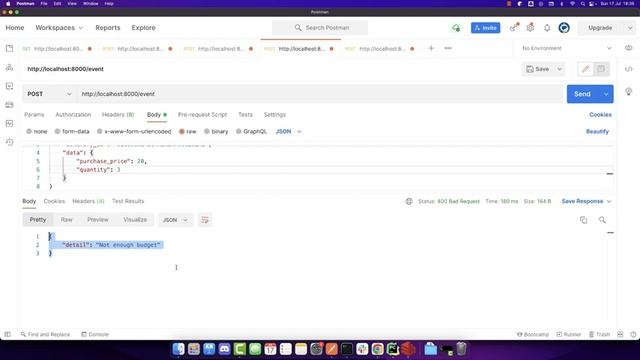Switch to the Authorization tab
640x360 pixels.
pyautogui.click(x=73, y=115)
